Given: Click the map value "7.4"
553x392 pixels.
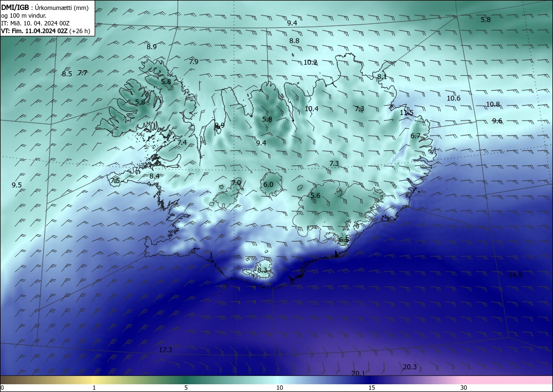Looking at the screenshot, I should click(182, 143).
